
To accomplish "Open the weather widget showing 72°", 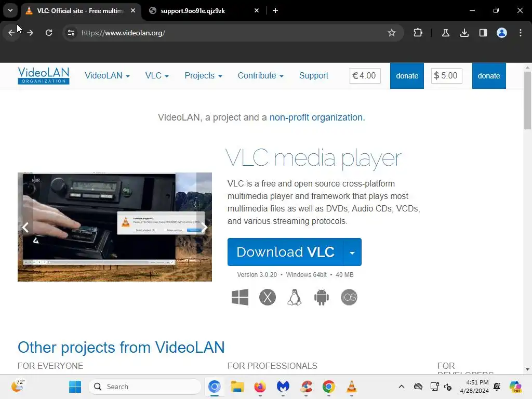I will pyautogui.click(x=18, y=386).
